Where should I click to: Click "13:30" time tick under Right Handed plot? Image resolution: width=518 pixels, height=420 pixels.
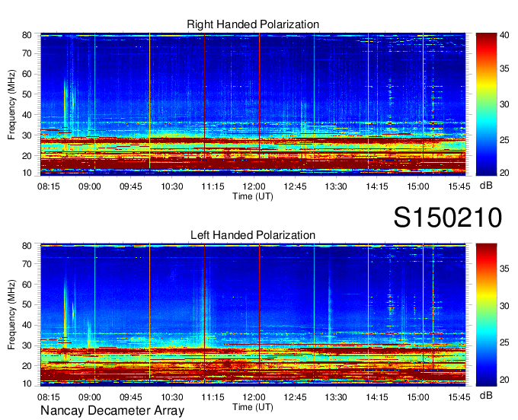coord(336,186)
